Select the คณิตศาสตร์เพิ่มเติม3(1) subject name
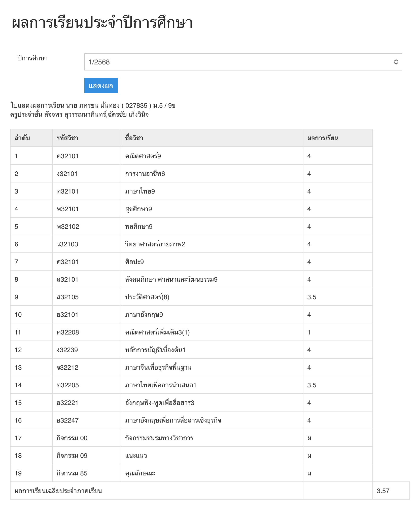Viewport: 420px width, 525px height. [157, 332]
